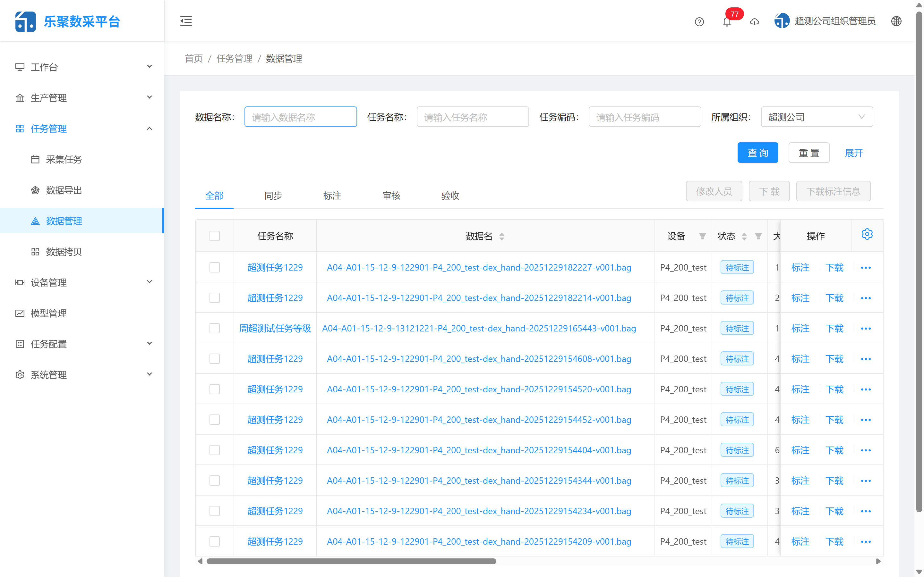Click 下载标注信息 button

coord(833,191)
